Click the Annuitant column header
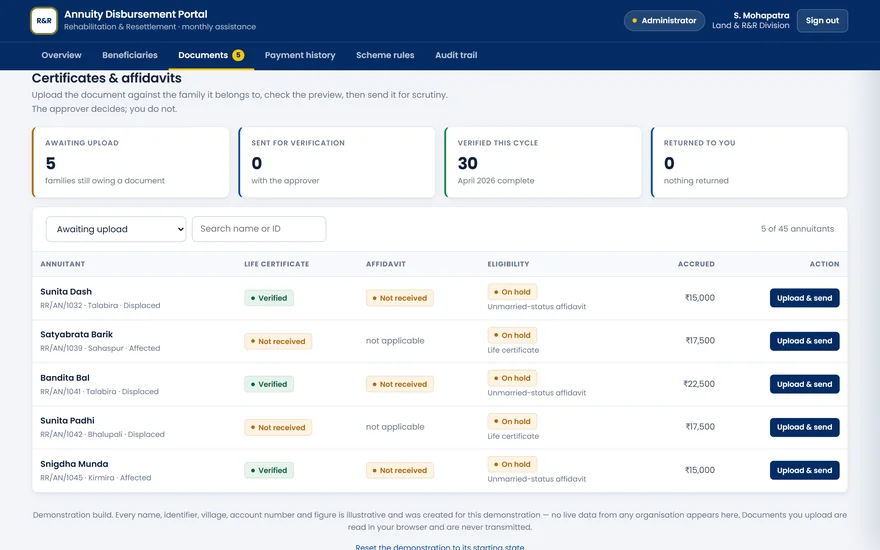The width and height of the screenshot is (880, 550). [62, 264]
